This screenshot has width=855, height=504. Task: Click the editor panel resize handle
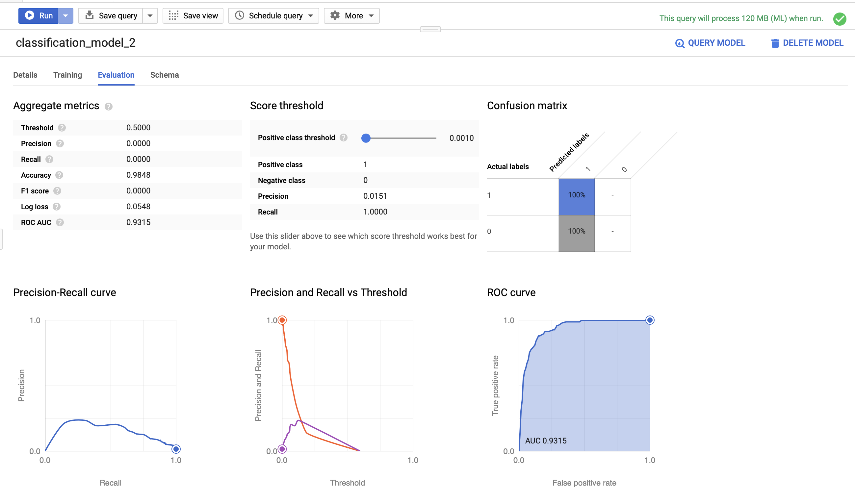430,29
